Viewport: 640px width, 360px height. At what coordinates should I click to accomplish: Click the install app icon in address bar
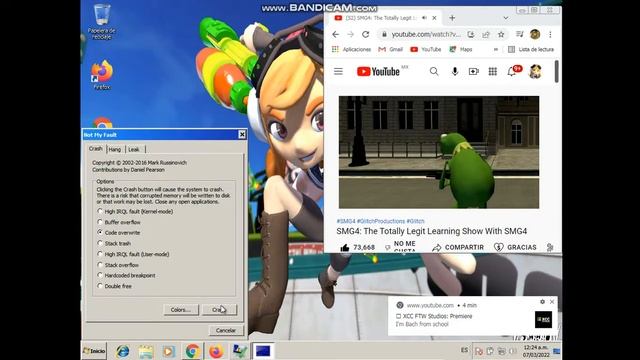pos(471,35)
